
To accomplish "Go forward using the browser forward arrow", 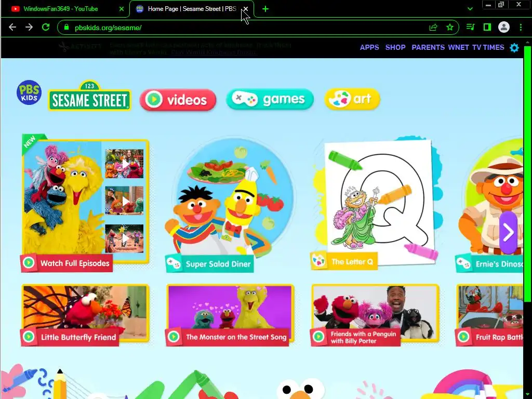I will 29,27.
